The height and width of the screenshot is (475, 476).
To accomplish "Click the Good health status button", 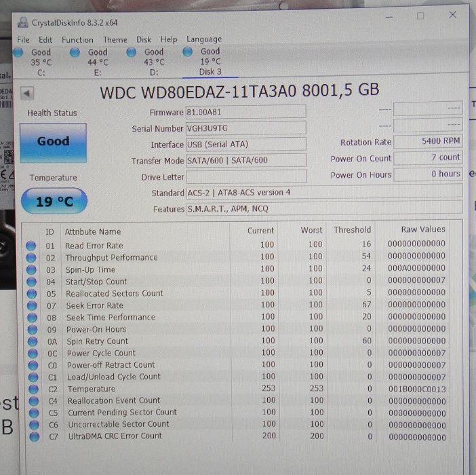I will [53, 142].
